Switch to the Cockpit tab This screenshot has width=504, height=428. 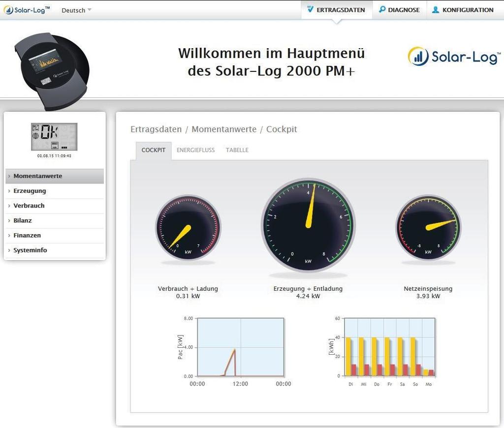(154, 151)
